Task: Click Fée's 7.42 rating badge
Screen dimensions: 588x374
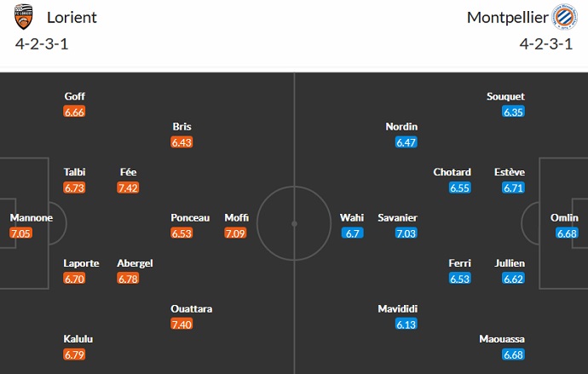Action: pyautogui.click(x=129, y=187)
